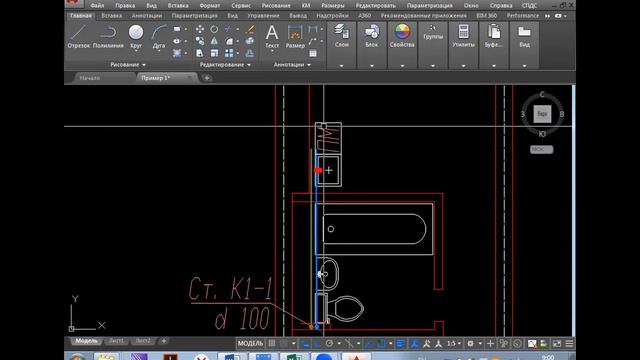Activate the Move tool in Редактирование

coord(200,29)
